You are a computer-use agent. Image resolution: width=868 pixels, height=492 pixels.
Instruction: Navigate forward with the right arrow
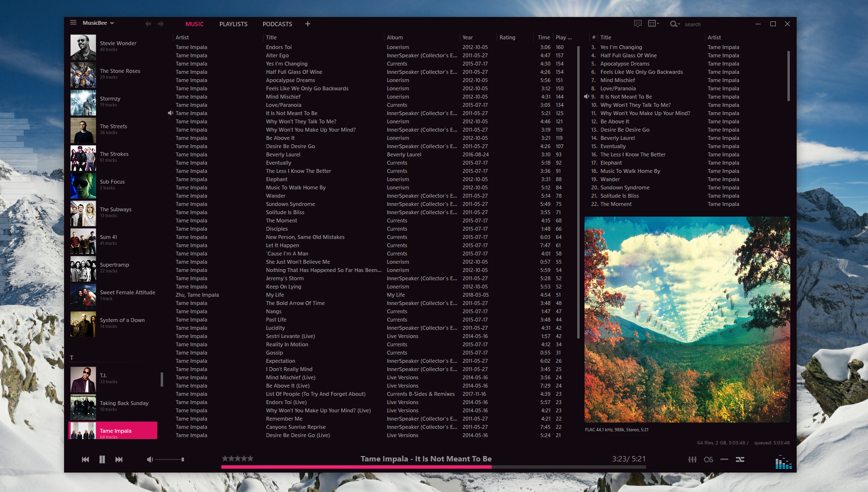click(161, 24)
